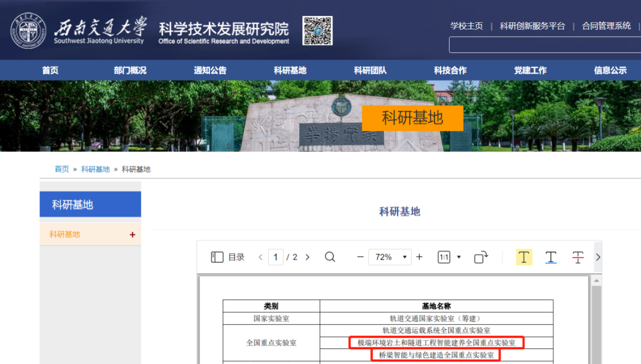Click the 学校主页 link in header

click(466, 26)
